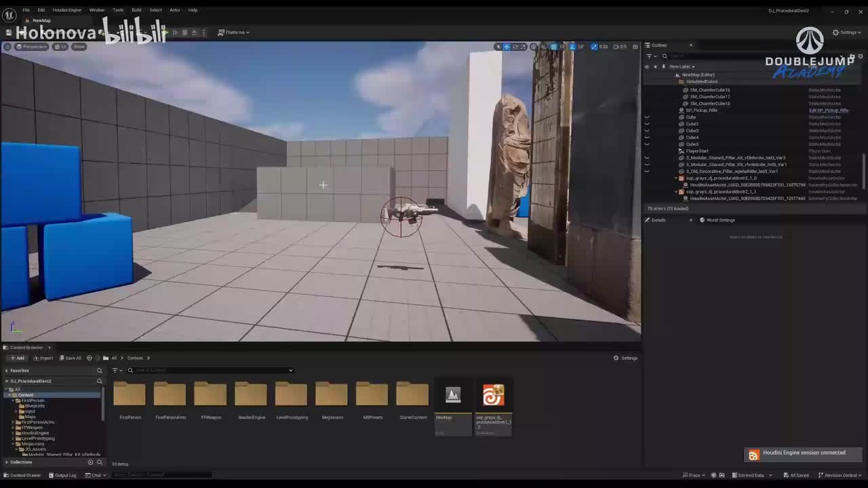Open the Houdini Engine menu
The height and width of the screenshot is (488, 868).
pos(67,10)
